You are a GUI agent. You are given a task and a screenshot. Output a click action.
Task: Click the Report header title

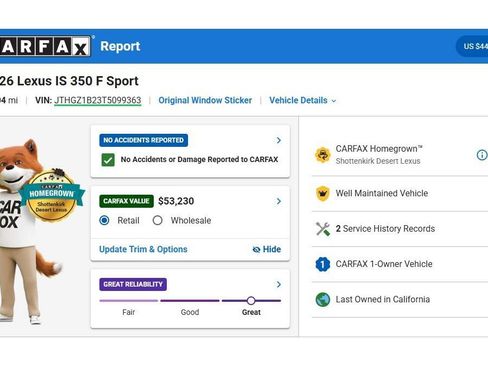pyautogui.click(x=120, y=46)
